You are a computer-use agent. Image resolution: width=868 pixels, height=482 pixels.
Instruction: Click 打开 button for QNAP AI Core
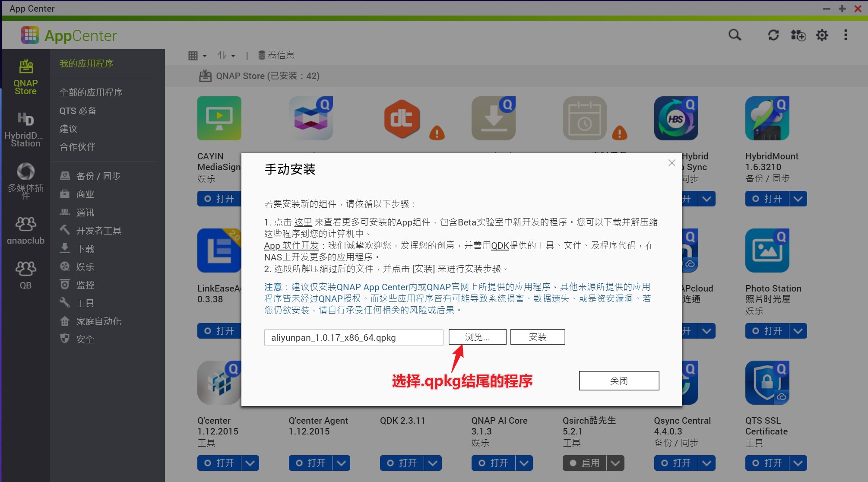click(494, 463)
